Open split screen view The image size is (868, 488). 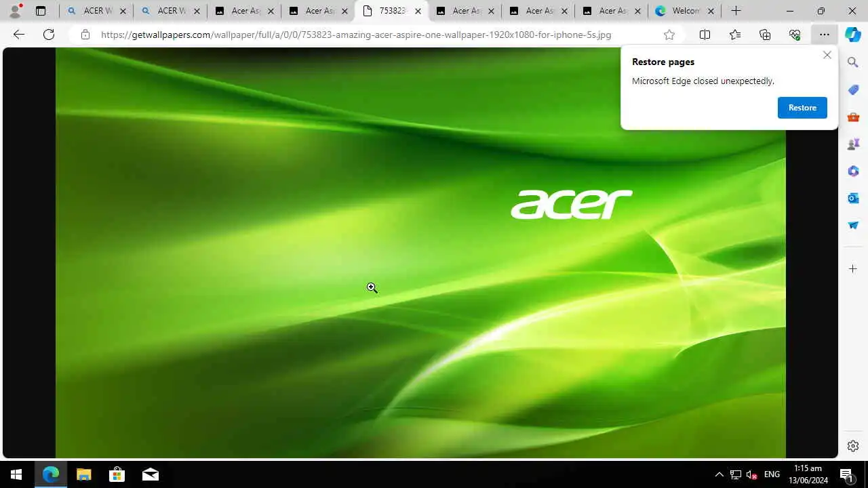(705, 35)
